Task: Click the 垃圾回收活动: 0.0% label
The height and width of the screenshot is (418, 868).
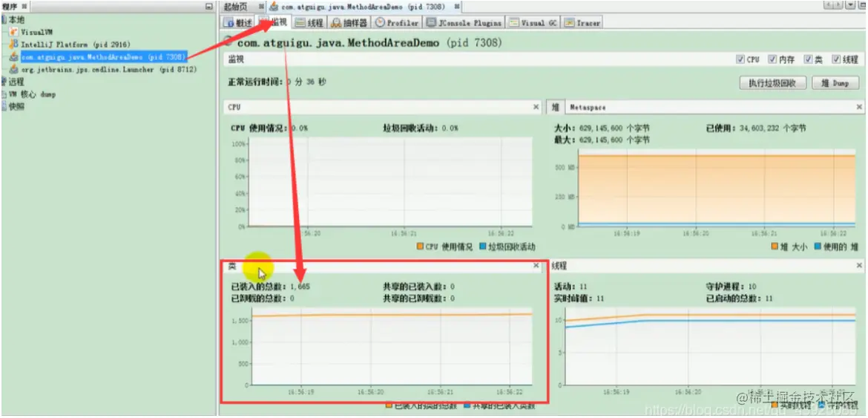Action: click(x=421, y=128)
